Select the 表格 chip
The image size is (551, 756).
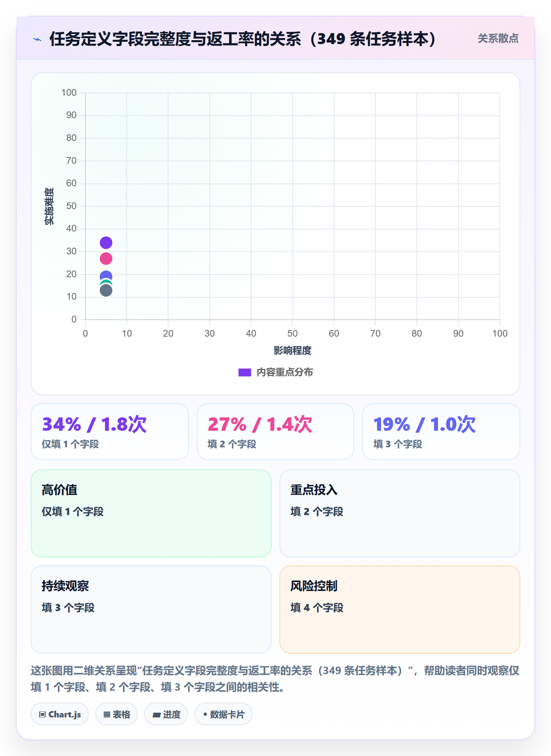tap(116, 714)
